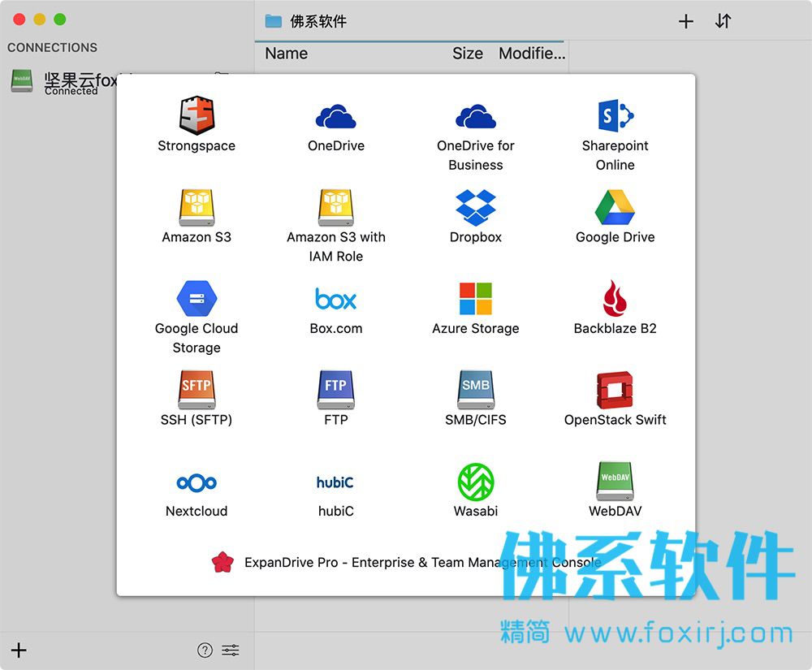Image resolution: width=812 pixels, height=670 pixels.
Task: Click the plus button in top toolbar
Action: (x=685, y=21)
